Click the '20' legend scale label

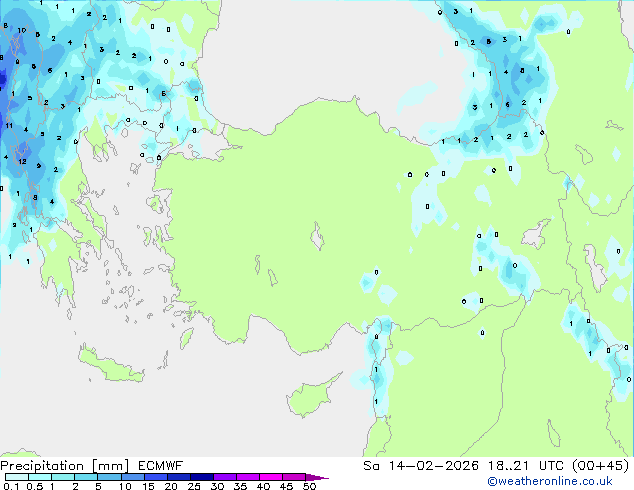[x=171, y=486]
